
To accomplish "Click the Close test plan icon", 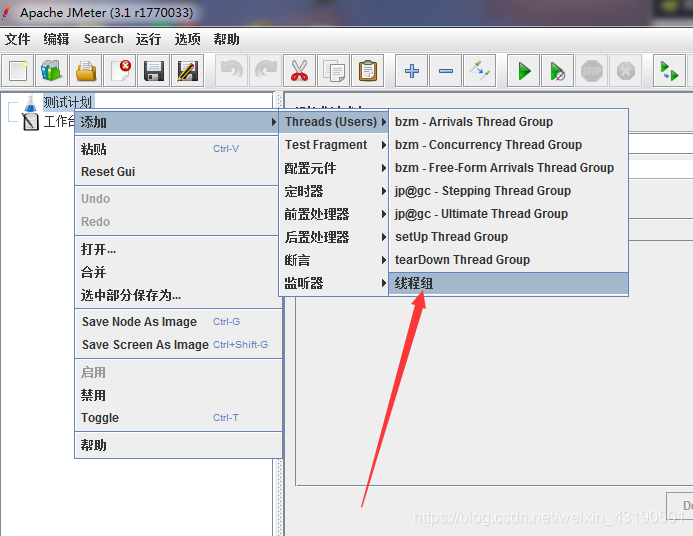I will click(x=120, y=71).
